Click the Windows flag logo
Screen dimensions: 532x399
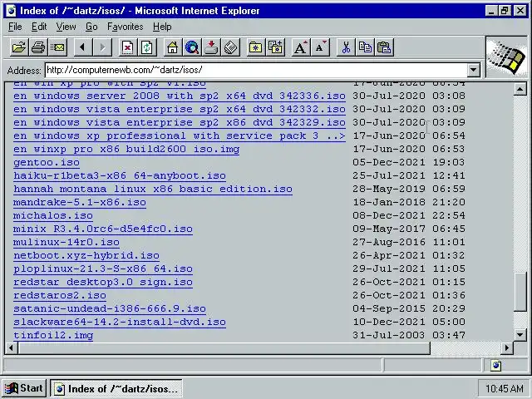[506, 57]
